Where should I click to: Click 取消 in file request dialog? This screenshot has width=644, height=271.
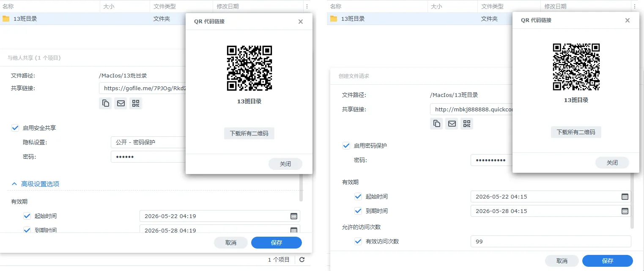click(x=562, y=261)
